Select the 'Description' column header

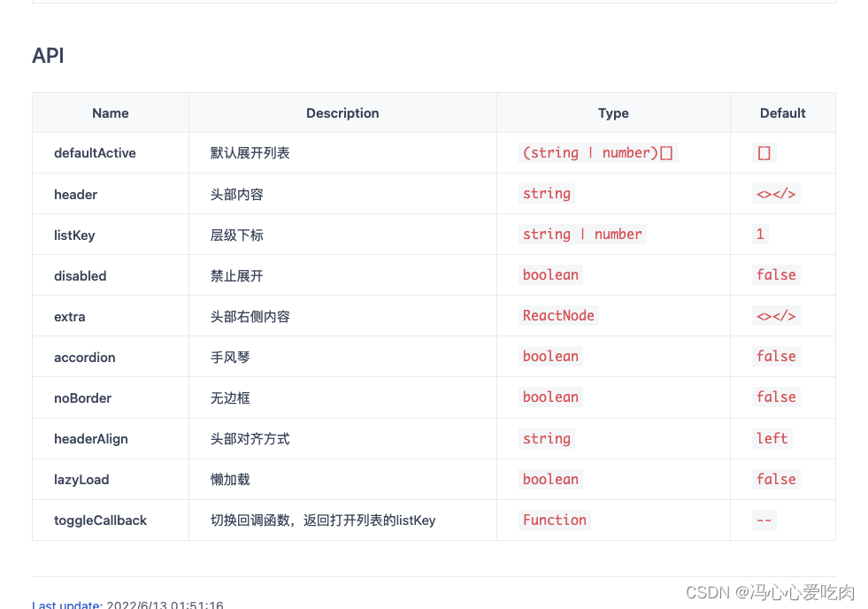pos(342,113)
